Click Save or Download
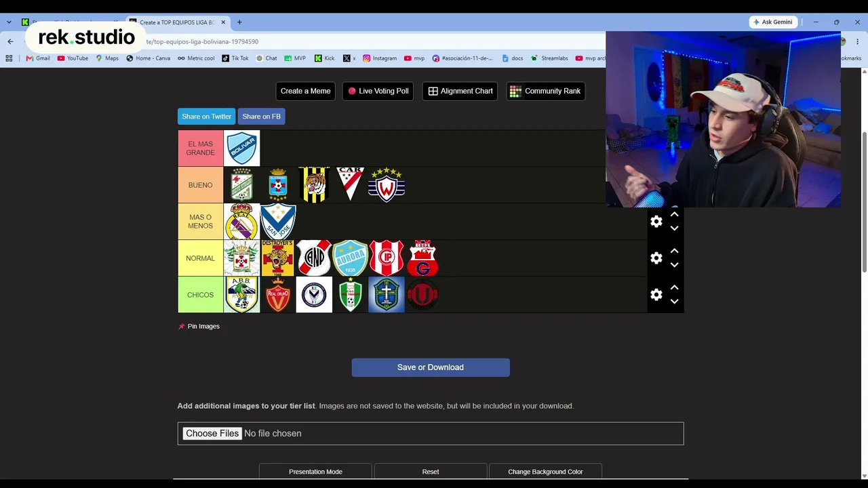868x488 pixels. [x=431, y=367]
